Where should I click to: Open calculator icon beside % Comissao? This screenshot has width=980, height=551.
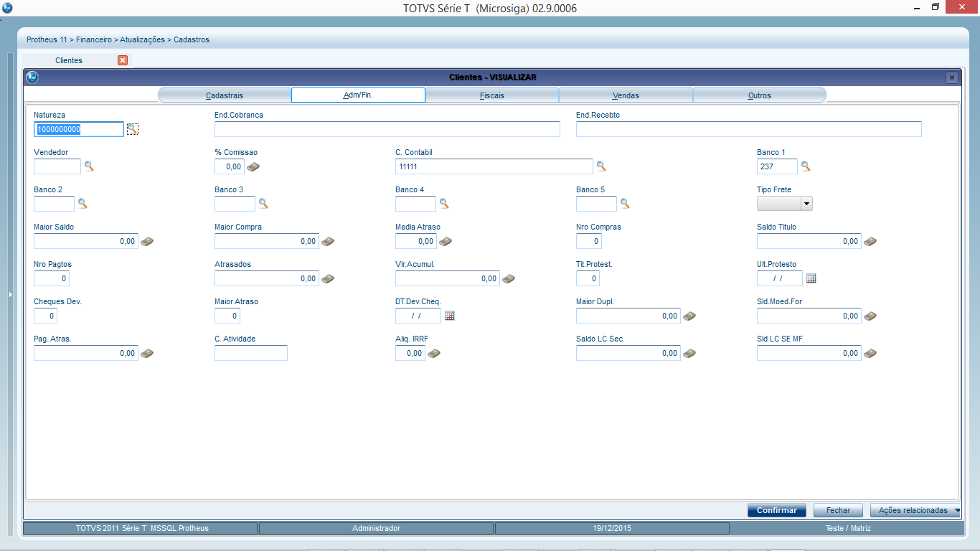pos(253,166)
